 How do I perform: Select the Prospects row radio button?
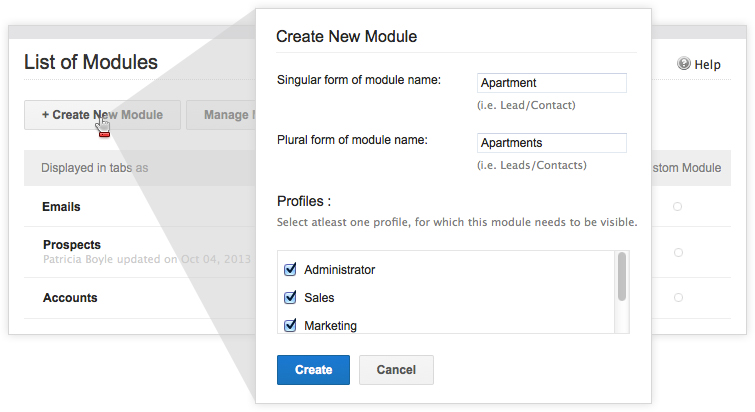(x=678, y=253)
